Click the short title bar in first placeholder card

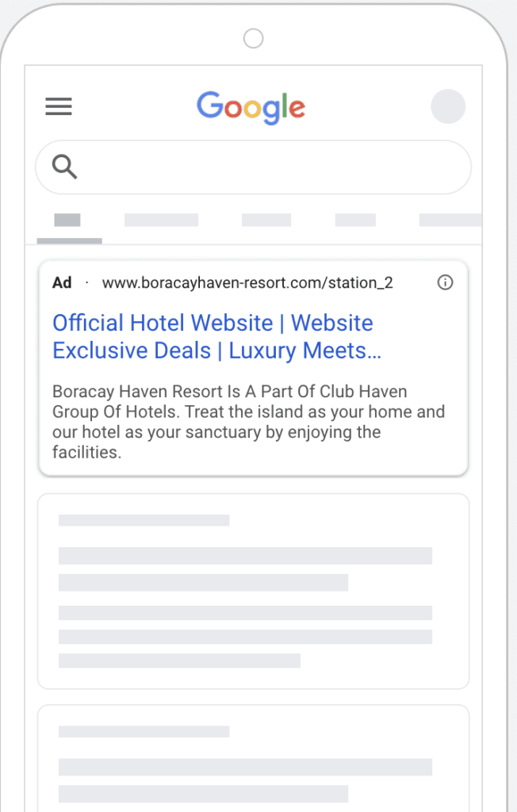coord(144,520)
